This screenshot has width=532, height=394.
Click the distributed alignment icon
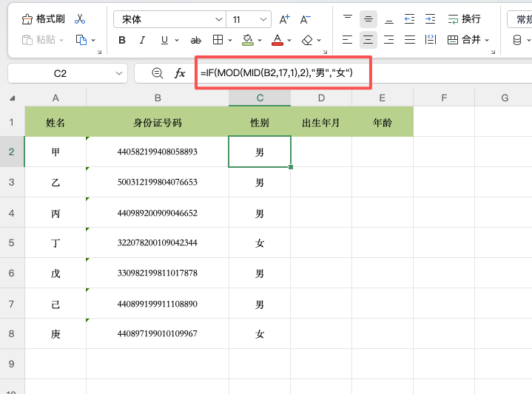[431, 40]
